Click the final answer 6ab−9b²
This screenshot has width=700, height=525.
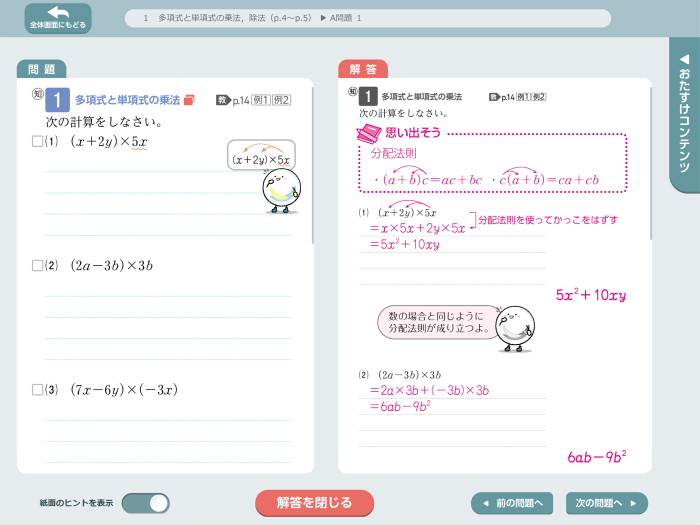(x=596, y=457)
